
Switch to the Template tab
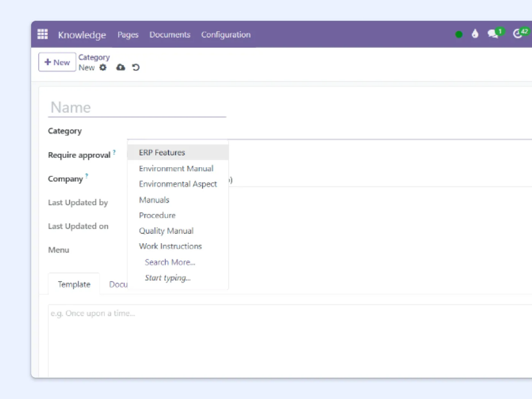(74, 284)
